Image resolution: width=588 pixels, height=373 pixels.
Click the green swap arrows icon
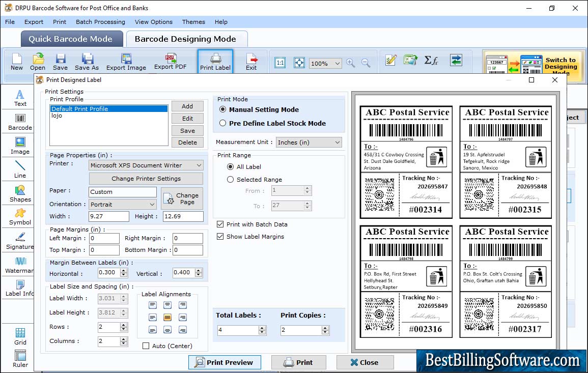click(456, 60)
